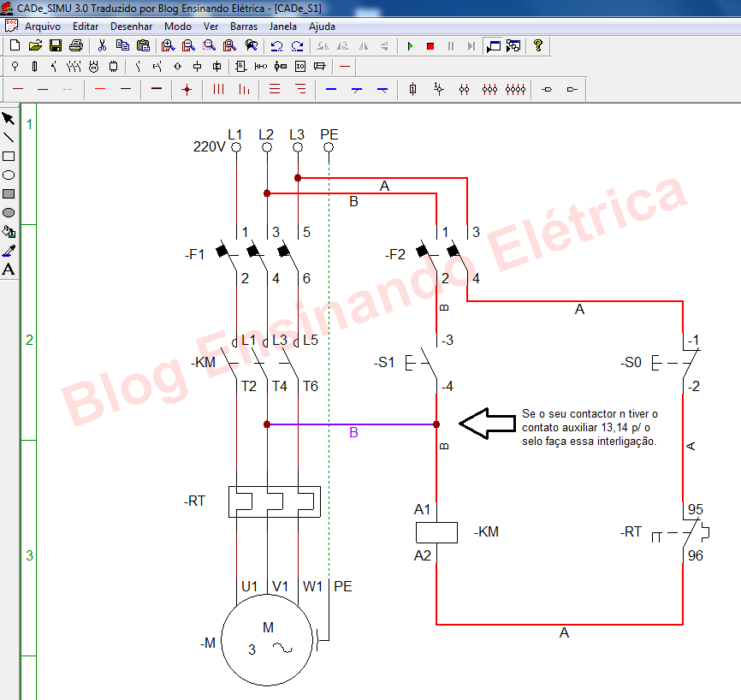The width and height of the screenshot is (741, 700).
Task: Select the gray filled rectangle swatch tool
Action: tap(9, 192)
